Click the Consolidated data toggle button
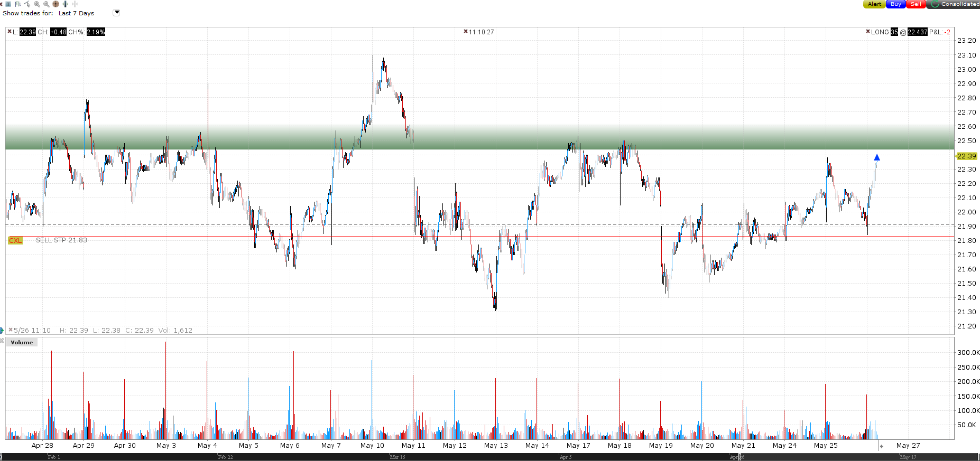Image resolution: width=980 pixels, height=461 pixels. point(954,4)
